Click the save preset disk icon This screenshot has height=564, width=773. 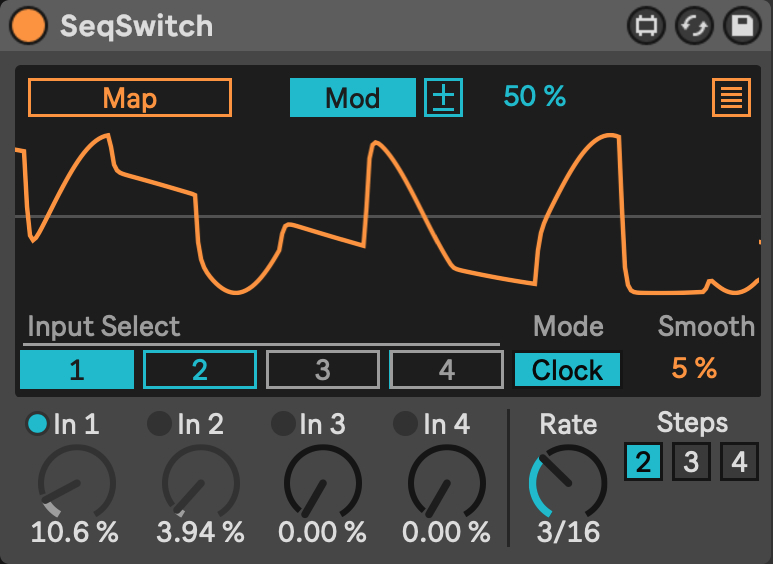coord(741,26)
